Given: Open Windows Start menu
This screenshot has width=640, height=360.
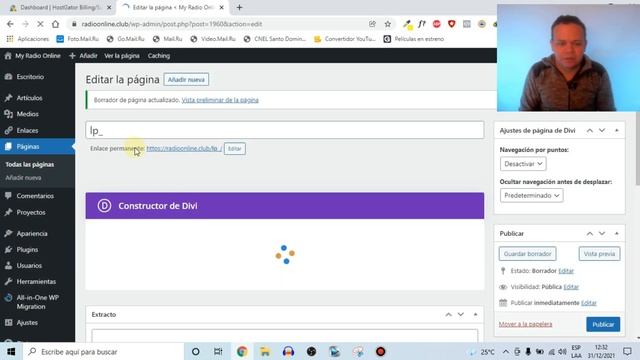Looking at the screenshot, I should tap(11, 351).
